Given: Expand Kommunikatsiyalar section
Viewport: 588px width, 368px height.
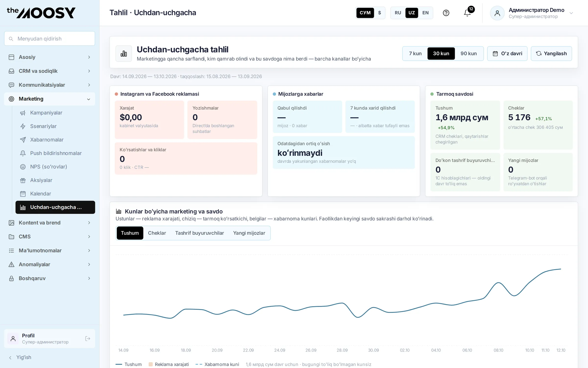Looking at the screenshot, I should (x=49, y=85).
